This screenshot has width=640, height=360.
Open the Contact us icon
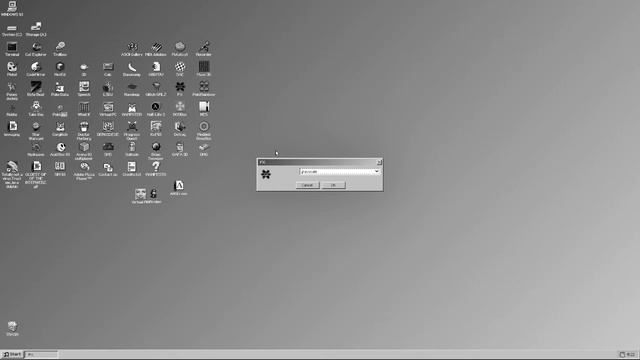108,169
